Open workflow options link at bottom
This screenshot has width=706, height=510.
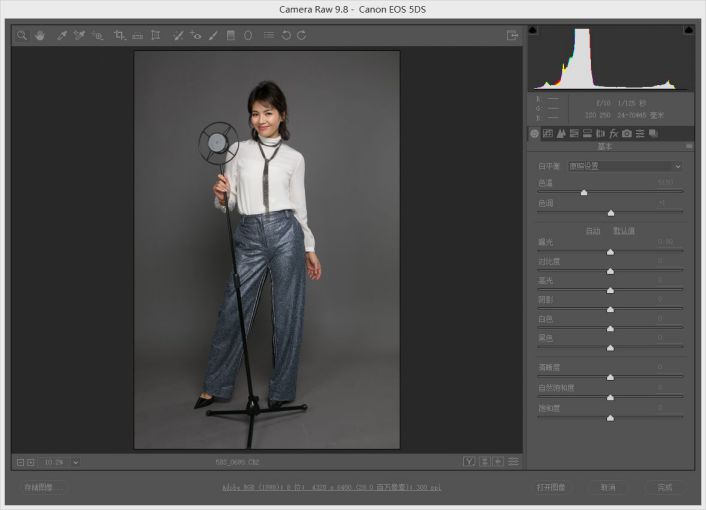click(331, 487)
